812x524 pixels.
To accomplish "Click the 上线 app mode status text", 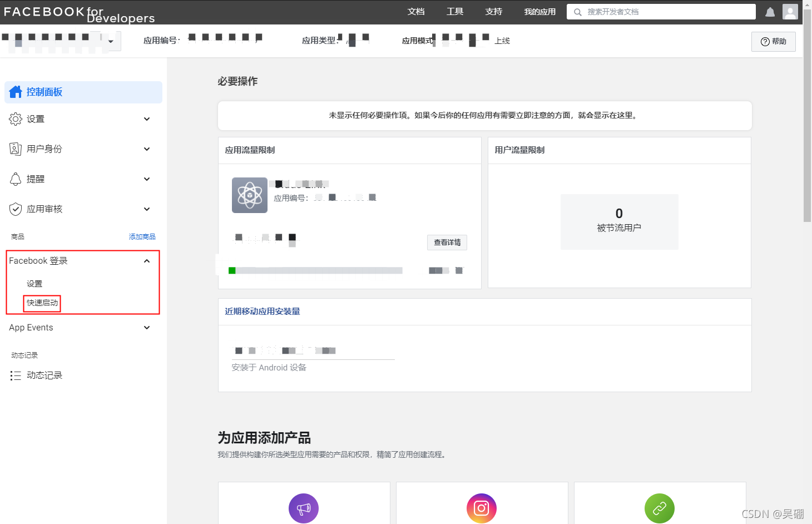I will pyautogui.click(x=502, y=41).
